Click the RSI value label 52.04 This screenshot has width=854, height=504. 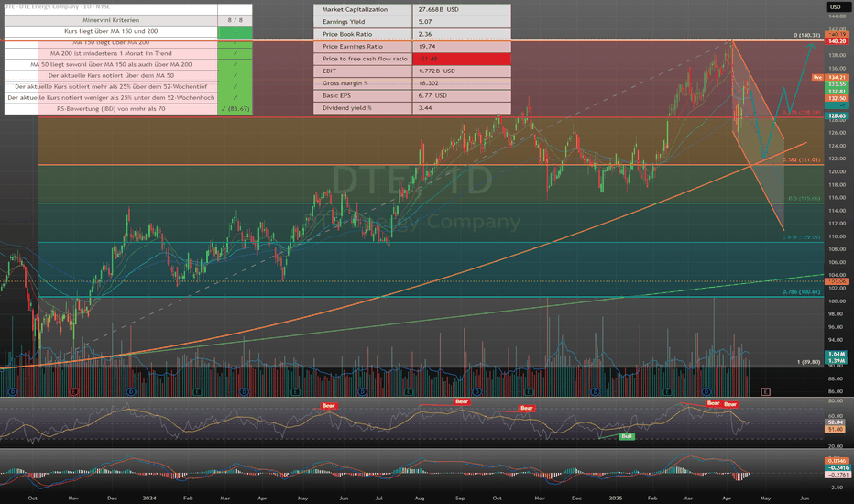(x=836, y=422)
